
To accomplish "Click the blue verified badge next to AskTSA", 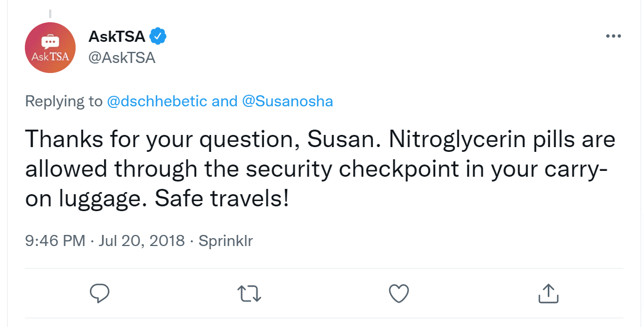I will click(158, 37).
